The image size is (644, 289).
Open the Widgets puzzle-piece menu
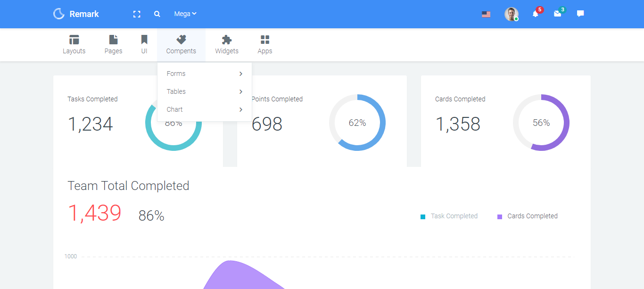click(227, 45)
